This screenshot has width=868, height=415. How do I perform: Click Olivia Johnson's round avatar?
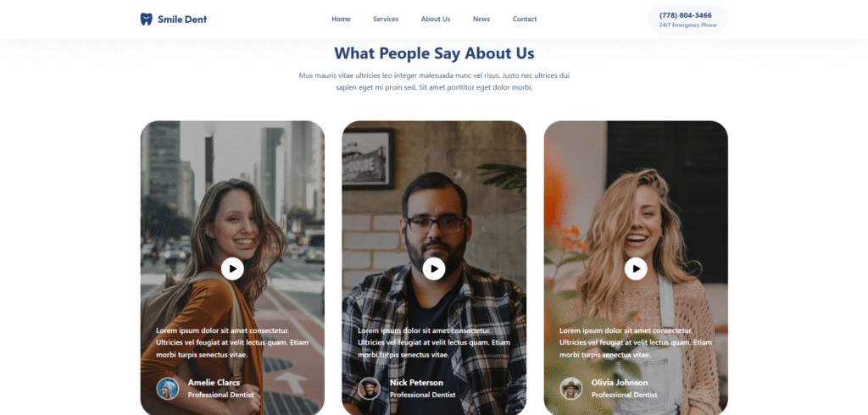[570, 389]
